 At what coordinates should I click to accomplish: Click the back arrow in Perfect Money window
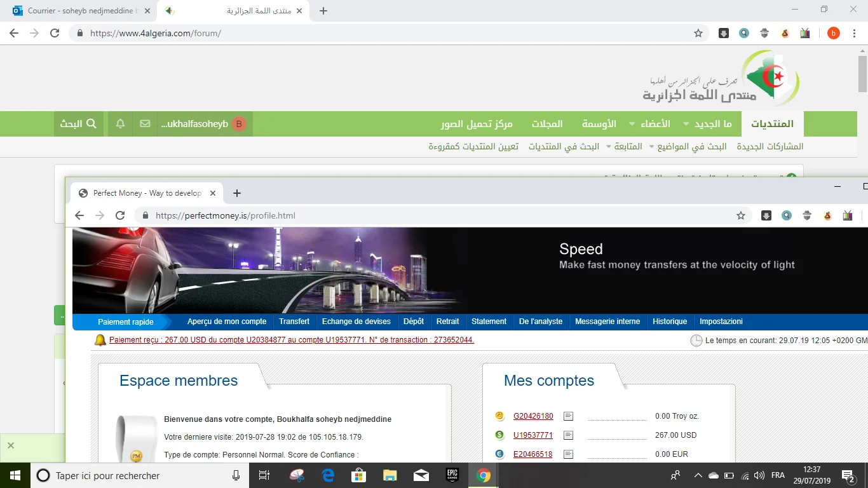tap(79, 215)
